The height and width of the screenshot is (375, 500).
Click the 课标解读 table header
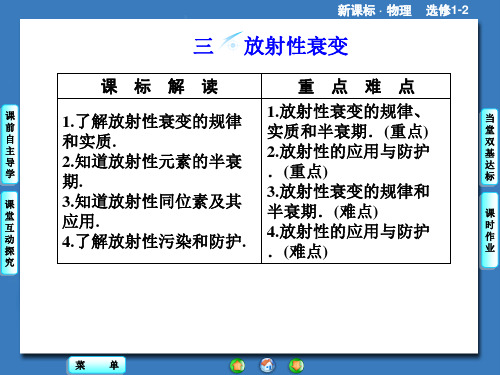[x=159, y=86]
